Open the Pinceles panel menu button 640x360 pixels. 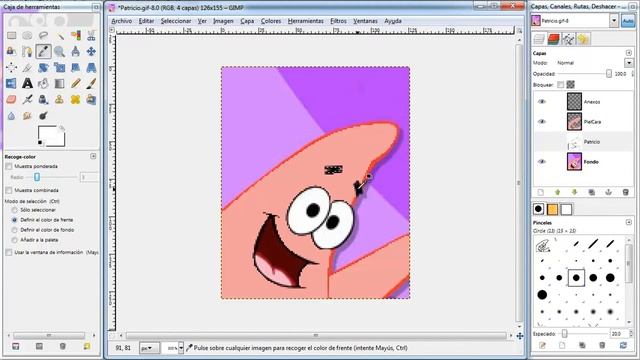(629, 222)
